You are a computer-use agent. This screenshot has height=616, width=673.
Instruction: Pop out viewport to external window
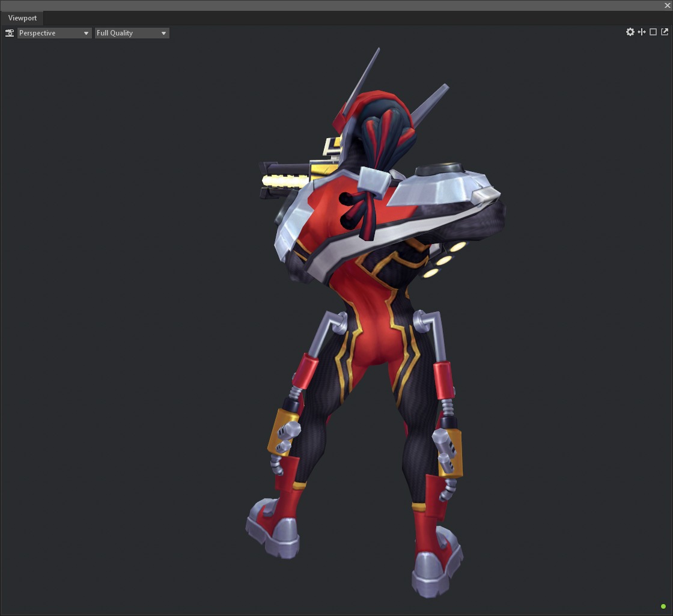(665, 32)
